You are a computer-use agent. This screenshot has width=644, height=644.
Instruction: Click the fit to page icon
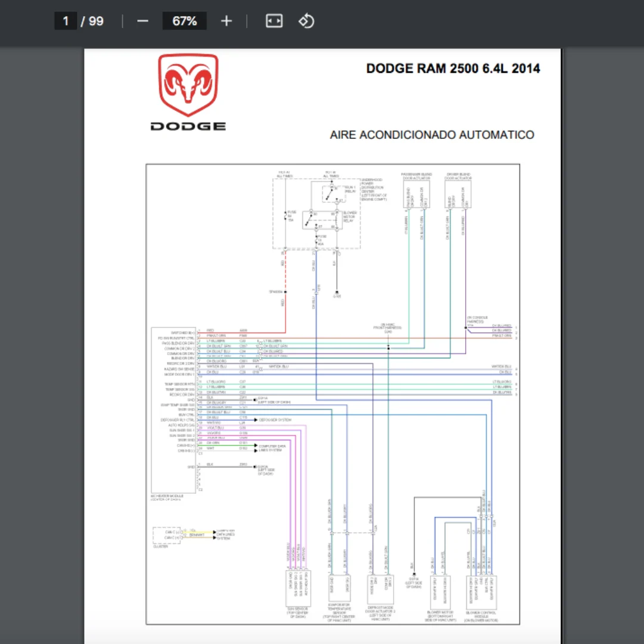click(274, 21)
